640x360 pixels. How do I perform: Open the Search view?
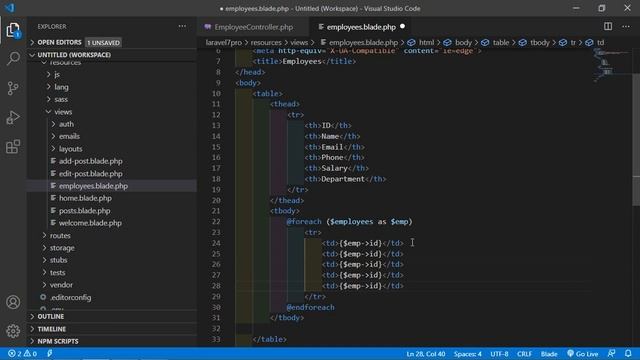[x=13, y=59]
